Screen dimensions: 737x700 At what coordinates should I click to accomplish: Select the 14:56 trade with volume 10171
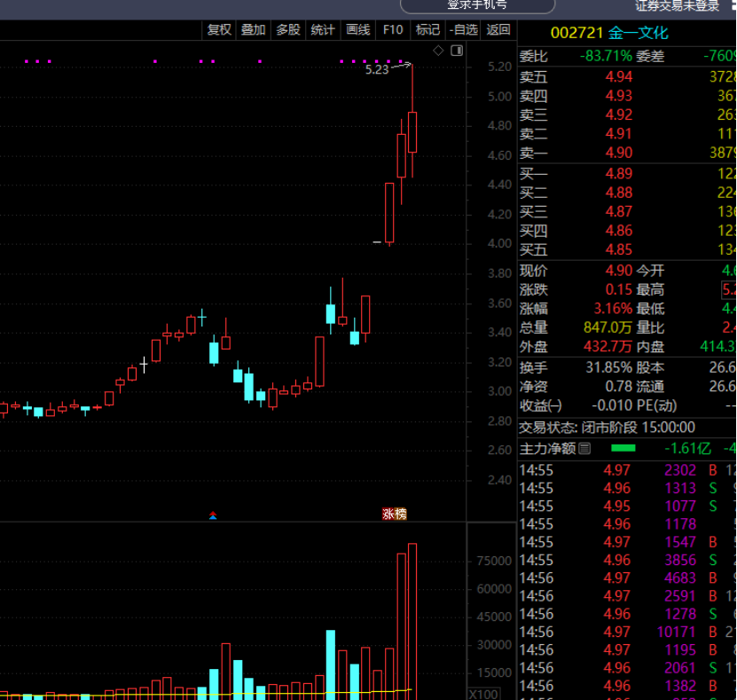(x=628, y=633)
